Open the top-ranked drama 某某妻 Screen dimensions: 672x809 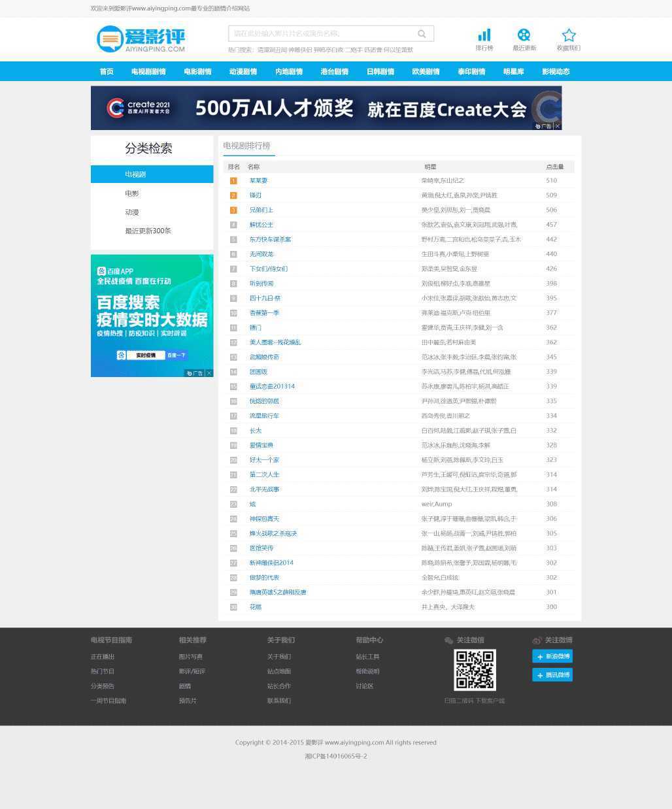[258, 180]
